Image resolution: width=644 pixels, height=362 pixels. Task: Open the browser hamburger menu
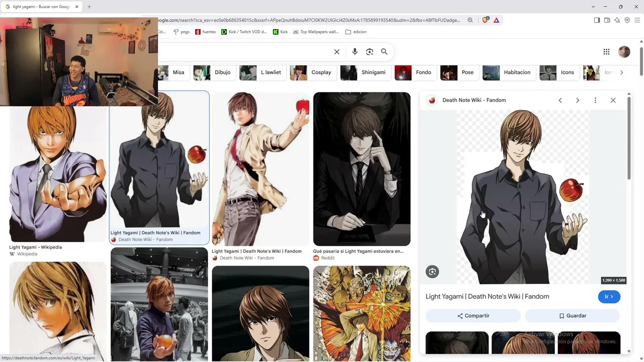pos(637,20)
